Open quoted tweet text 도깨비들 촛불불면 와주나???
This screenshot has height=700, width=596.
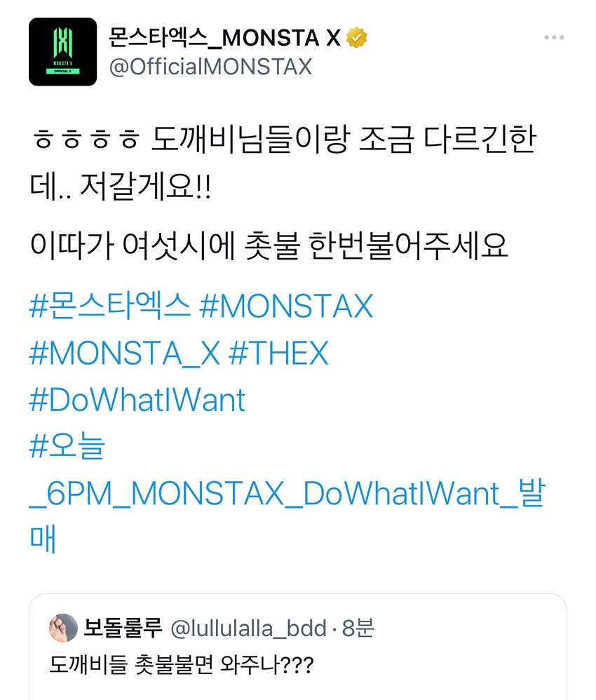coord(182,665)
